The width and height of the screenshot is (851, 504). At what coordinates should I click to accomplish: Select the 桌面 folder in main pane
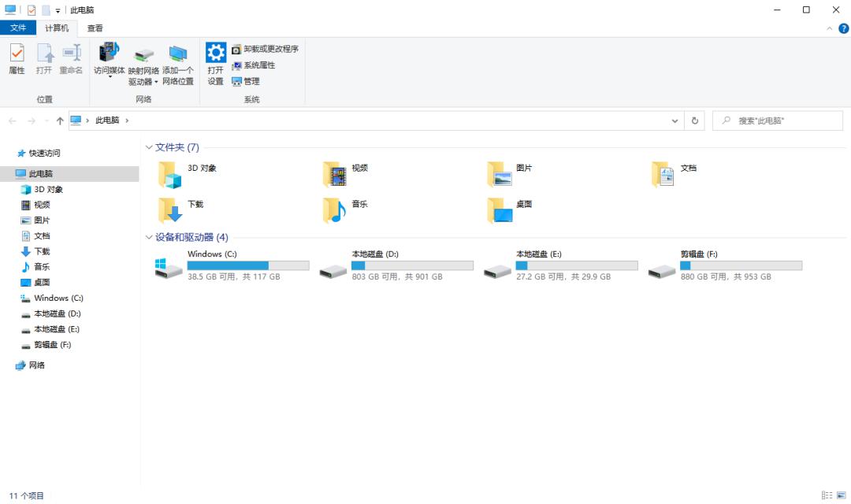510,210
